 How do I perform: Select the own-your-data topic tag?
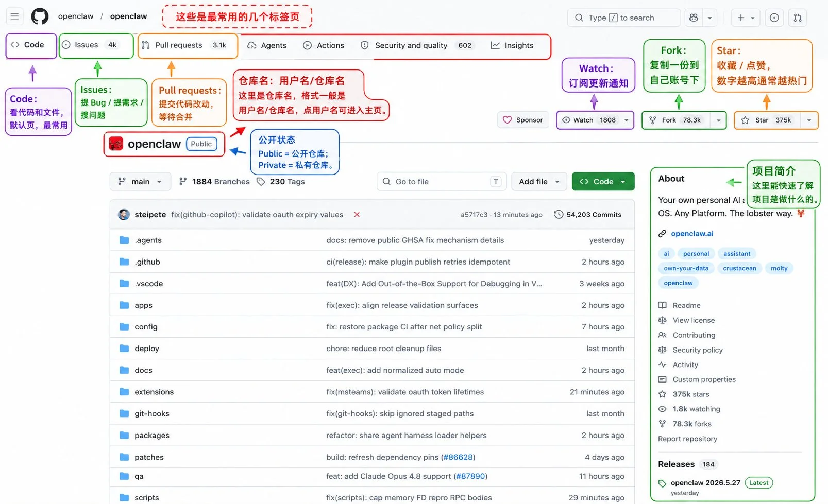click(x=686, y=268)
